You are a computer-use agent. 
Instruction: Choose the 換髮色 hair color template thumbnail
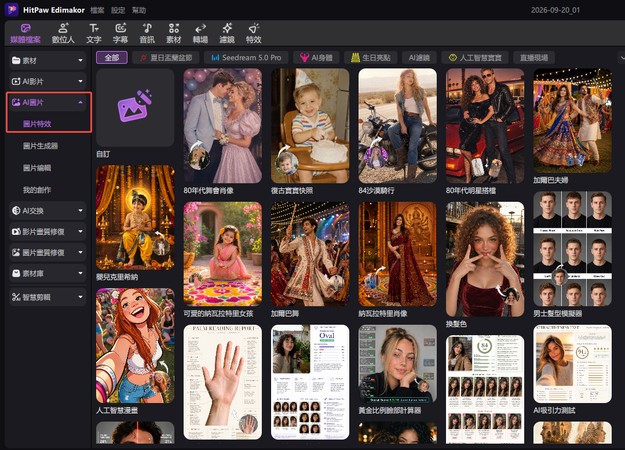point(485,259)
